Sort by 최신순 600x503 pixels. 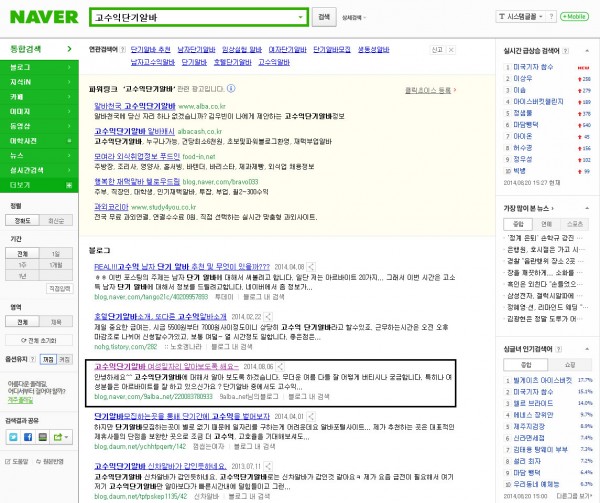pyautogui.click(x=56, y=220)
